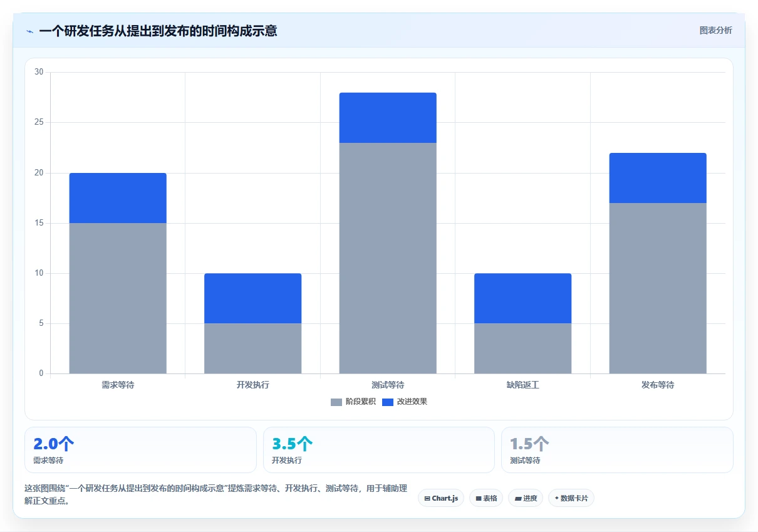Click the x-axis label 开发执行
Viewport: 758px width, 532px height.
252,385
